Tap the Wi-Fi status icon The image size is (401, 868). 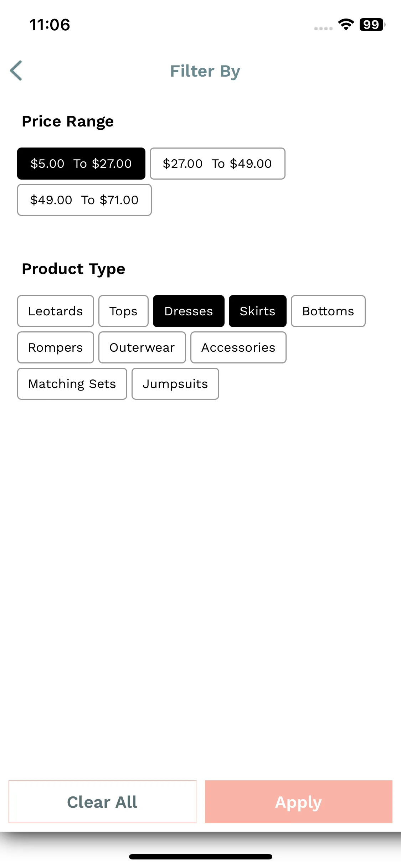pyautogui.click(x=346, y=25)
